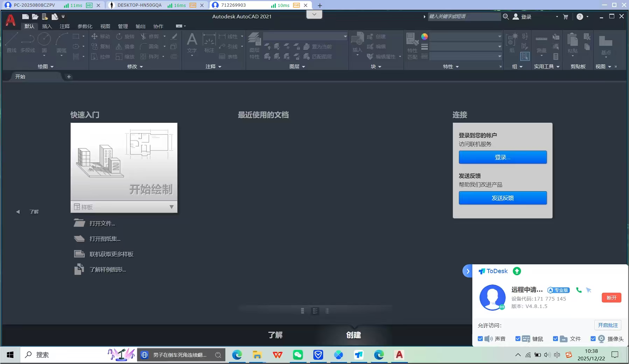629x364 pixels.
Task: Expand the 绘图 panel dropdown arrow
Action: point(52,66)
